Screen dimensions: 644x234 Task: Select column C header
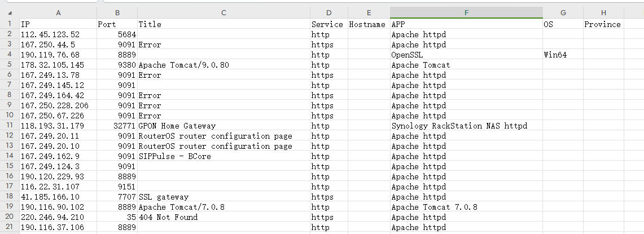pos(224,13)
